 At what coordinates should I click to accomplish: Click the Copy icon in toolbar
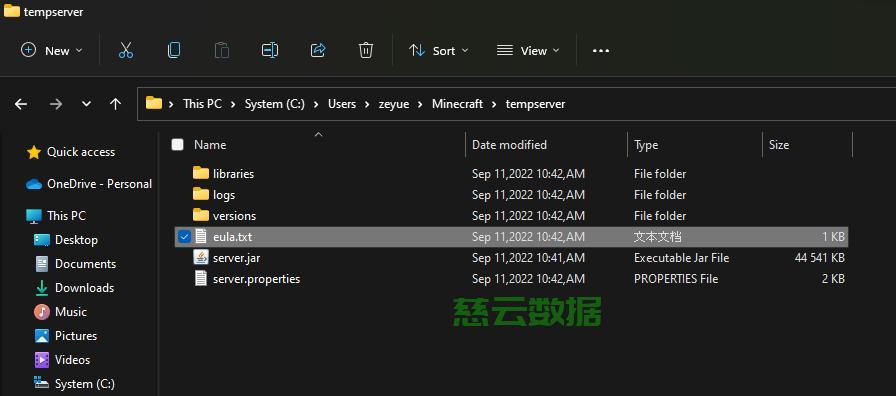pos(174,50)
